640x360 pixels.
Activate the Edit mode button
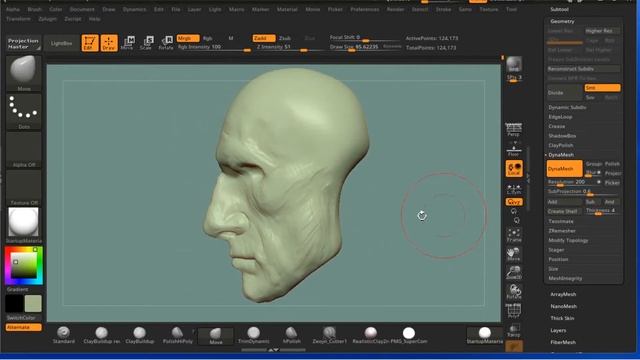click(x=90, y=43)
